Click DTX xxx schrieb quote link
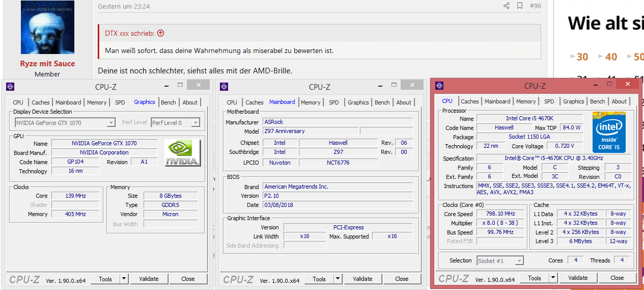 [x=129, y=33]
